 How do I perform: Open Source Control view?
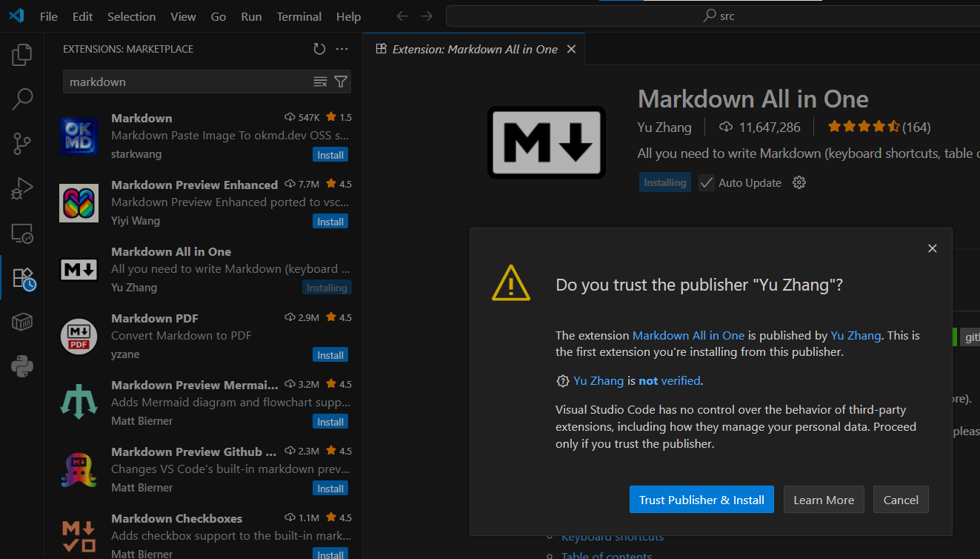coord(22,144)
